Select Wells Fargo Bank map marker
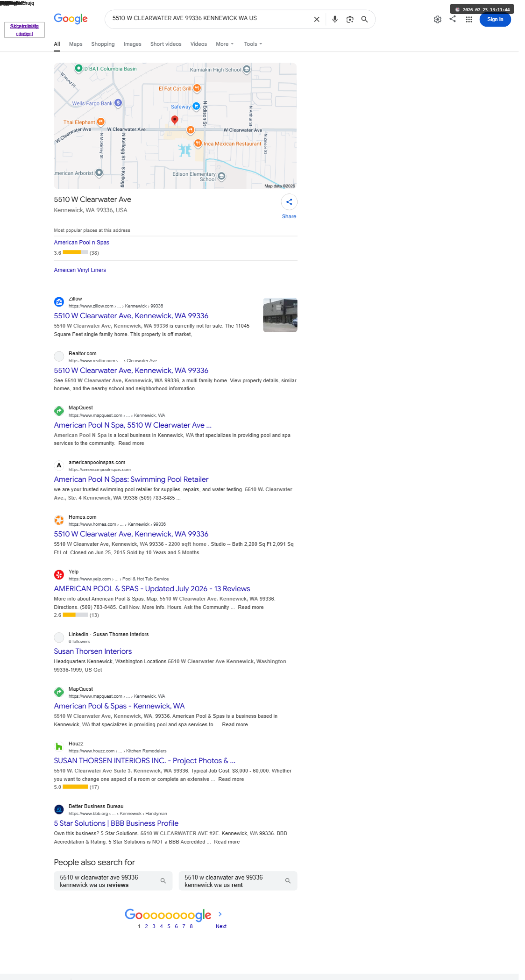 pos(118,103)
